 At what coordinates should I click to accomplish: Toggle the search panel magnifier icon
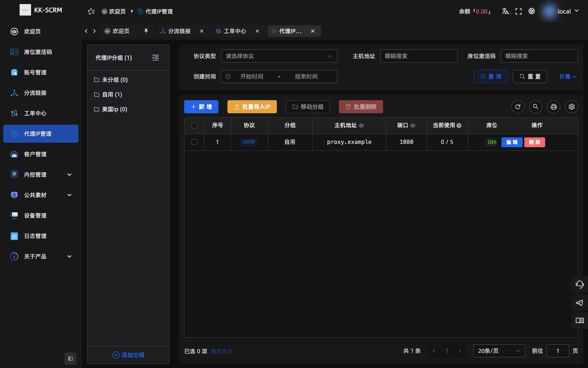[536, 107]
